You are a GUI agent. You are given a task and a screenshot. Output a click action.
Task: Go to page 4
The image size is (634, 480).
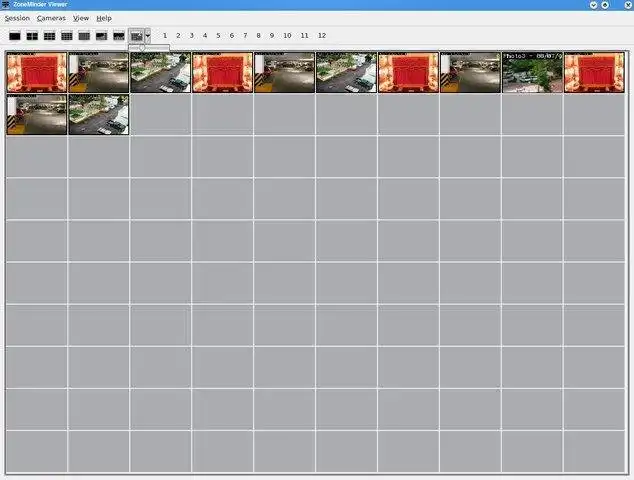(x=205, y=36)
